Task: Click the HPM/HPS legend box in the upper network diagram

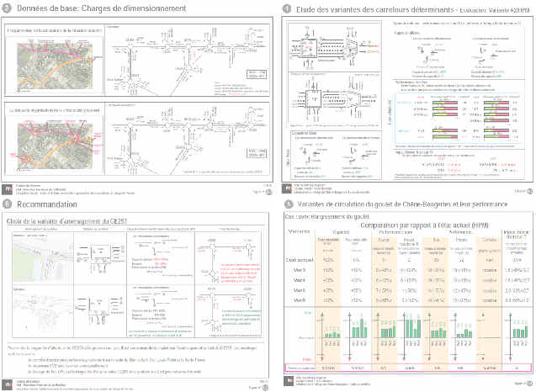Action: tap(256, 74)
